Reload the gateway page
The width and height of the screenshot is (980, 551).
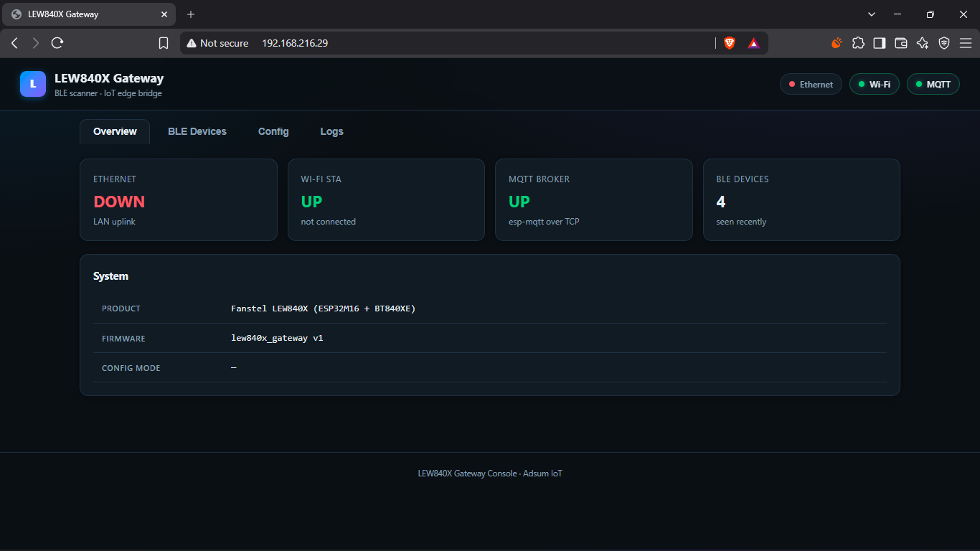pyautogui.click(x=57, y=43)
